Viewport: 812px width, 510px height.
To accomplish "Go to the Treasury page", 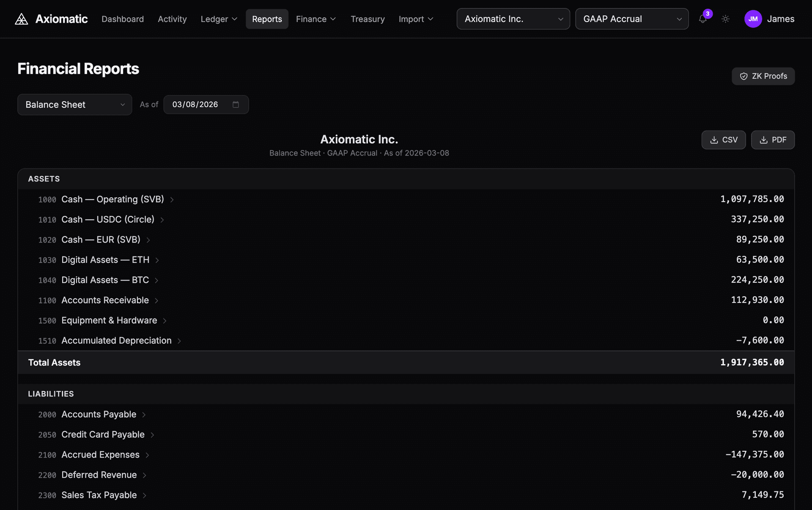I will [367, 19].
